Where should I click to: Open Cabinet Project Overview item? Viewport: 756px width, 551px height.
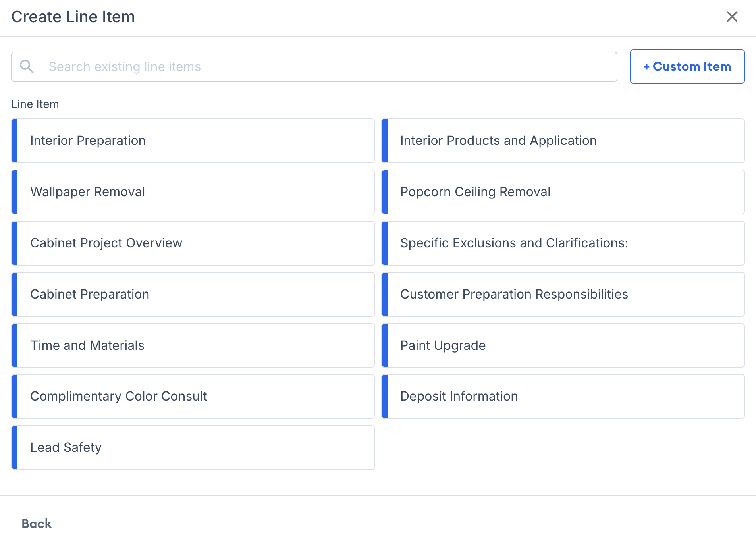pyautogui.click(x=193, y=243)
